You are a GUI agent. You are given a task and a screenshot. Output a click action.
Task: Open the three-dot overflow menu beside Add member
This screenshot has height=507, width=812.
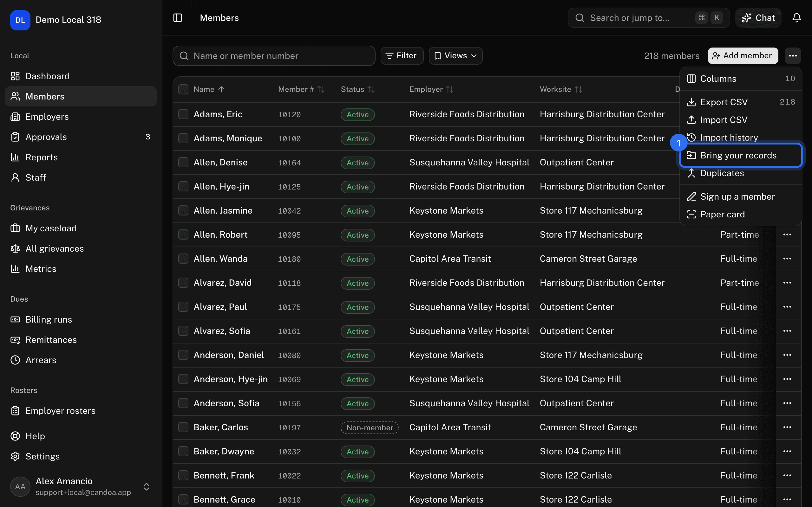coord(793,56)
